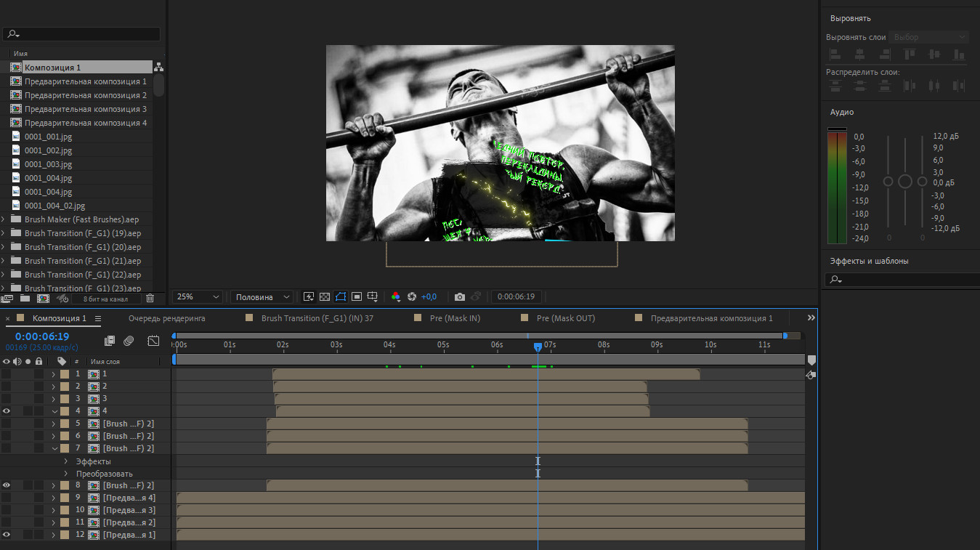Click the new folder icon in Project panel
The height and width of the screenshot is (550, 980).
25,298
